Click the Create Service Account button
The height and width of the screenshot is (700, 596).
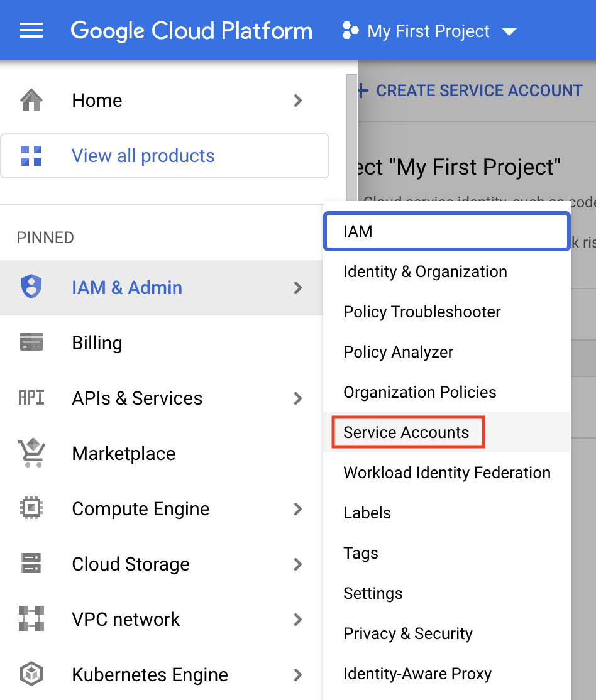pos(470,90)
